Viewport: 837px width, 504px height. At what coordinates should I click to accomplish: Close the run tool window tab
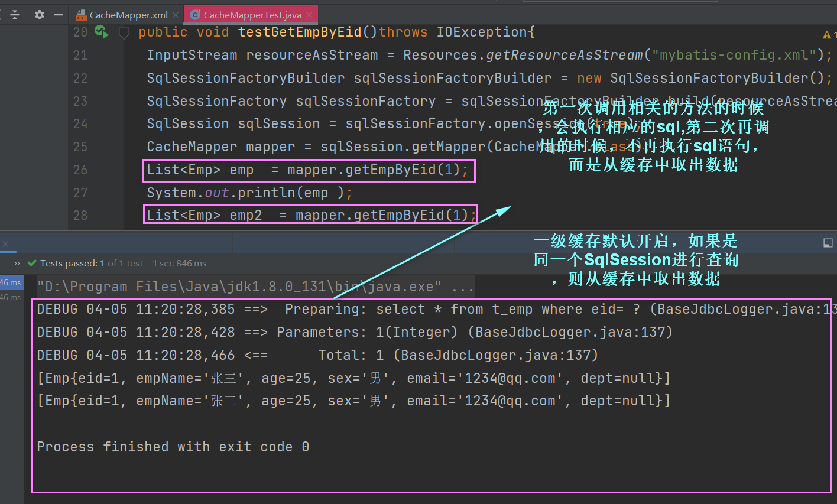pos(5,243)
